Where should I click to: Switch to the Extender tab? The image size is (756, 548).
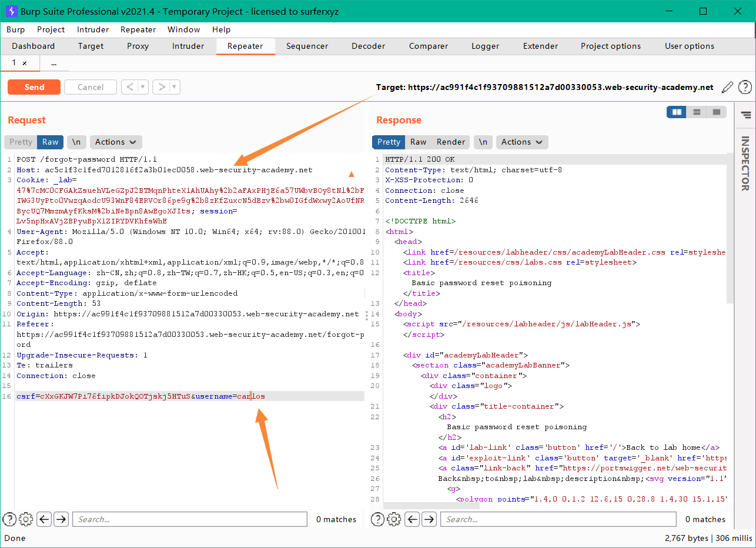point(540,46)
